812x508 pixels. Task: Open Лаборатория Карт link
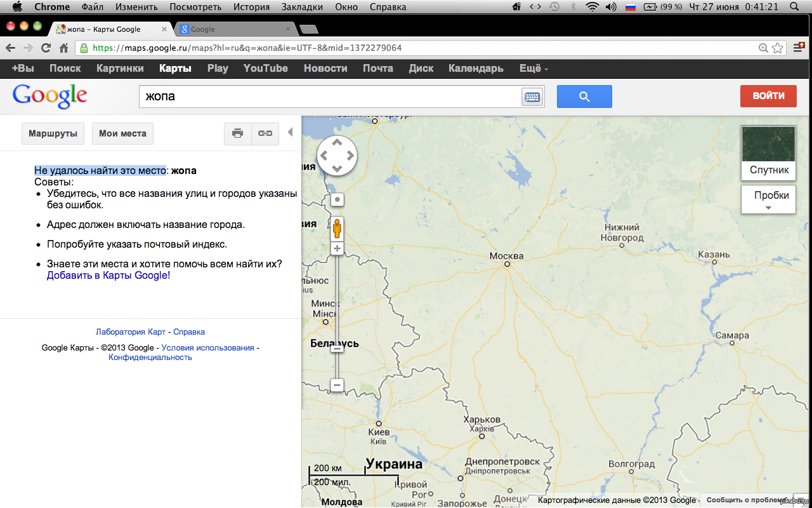click(131, 332)
